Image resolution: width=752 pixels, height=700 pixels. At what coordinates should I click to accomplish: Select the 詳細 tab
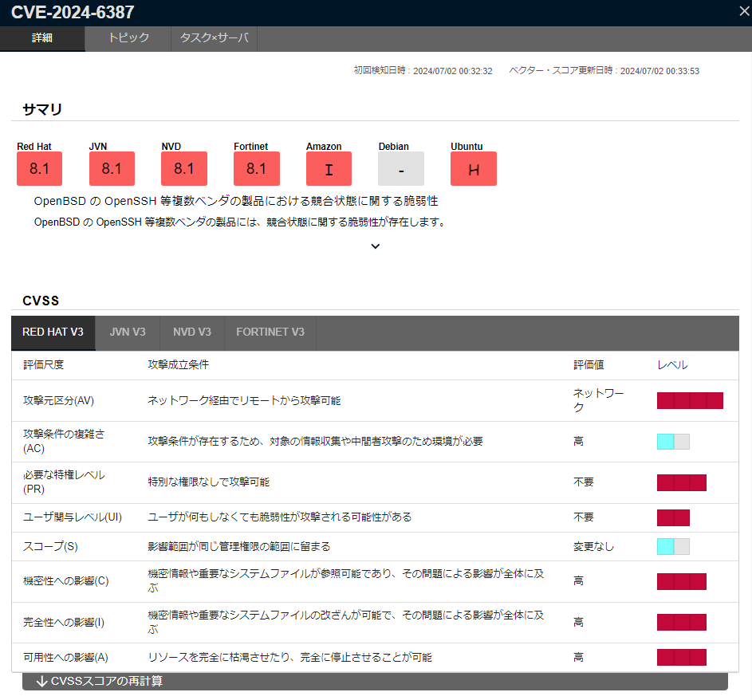42,38
